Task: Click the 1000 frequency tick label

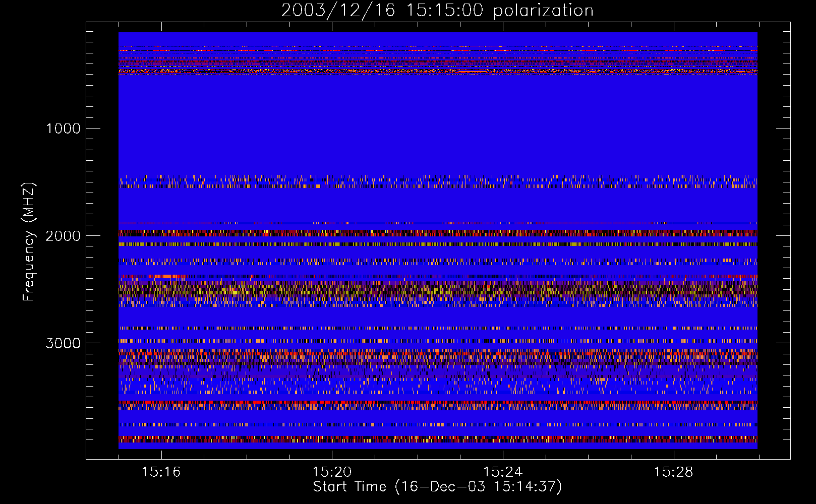Action: 63,129
